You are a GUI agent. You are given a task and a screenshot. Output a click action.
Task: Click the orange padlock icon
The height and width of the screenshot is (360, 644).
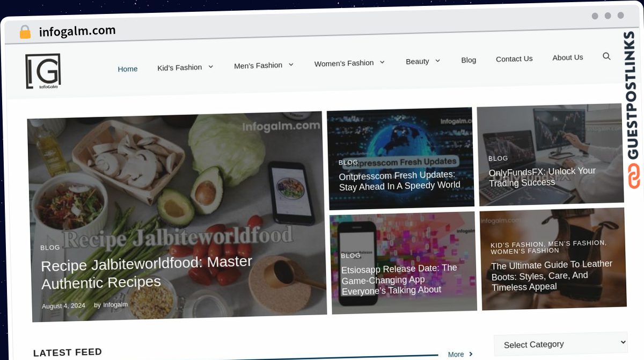coord(25,32)
